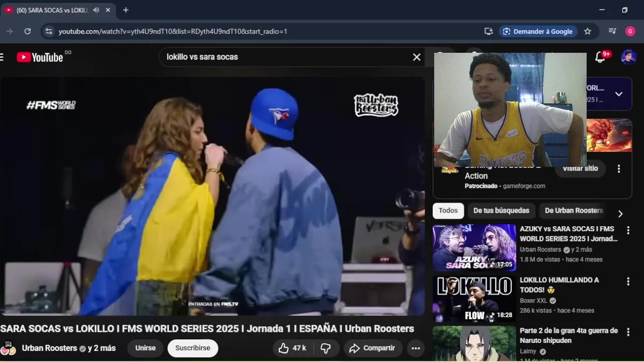The image size is (644, 362).
Task: Bookmark this page with the star icon
Action: pos(588,31)
